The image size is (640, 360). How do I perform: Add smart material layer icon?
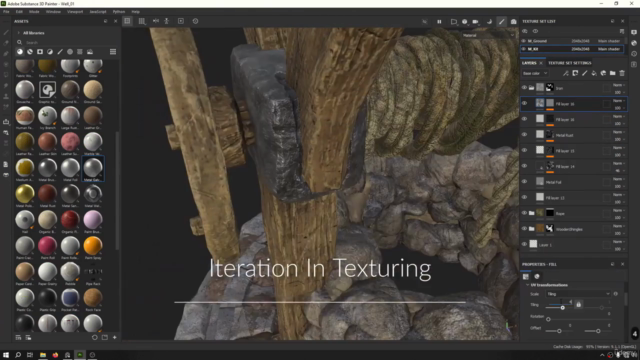point(603,73)
